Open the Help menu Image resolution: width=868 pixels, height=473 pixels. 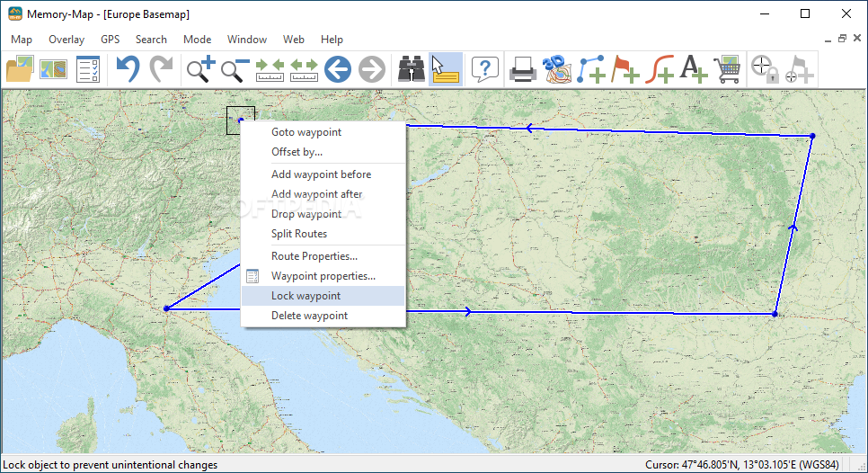[x=332, y=40]
